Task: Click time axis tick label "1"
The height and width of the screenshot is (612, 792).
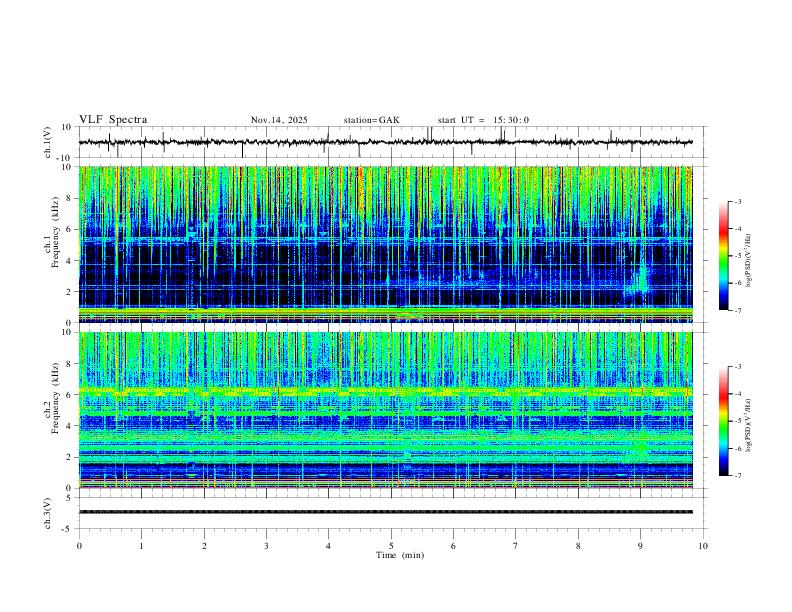Action: coord(141,546)
